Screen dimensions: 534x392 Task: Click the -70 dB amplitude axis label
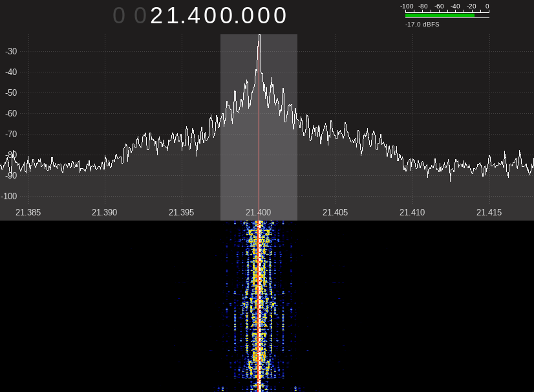[x=11, y=134]
